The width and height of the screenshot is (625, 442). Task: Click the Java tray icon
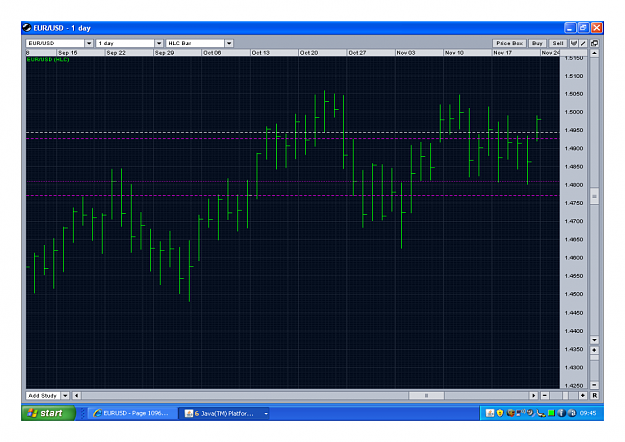(490, 413)
